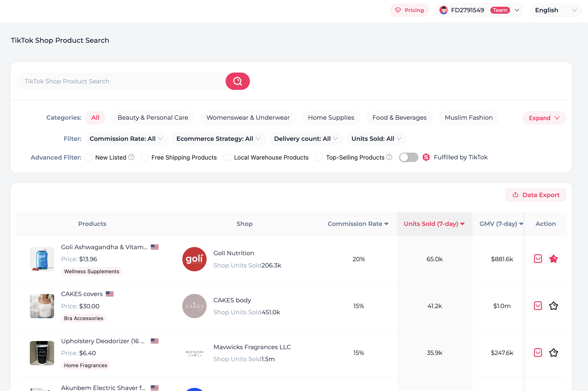The height and width of the screenshot is (391, 588).
Task: Favorite CAKES covers with the star icon
Action: tap(553, 306)
